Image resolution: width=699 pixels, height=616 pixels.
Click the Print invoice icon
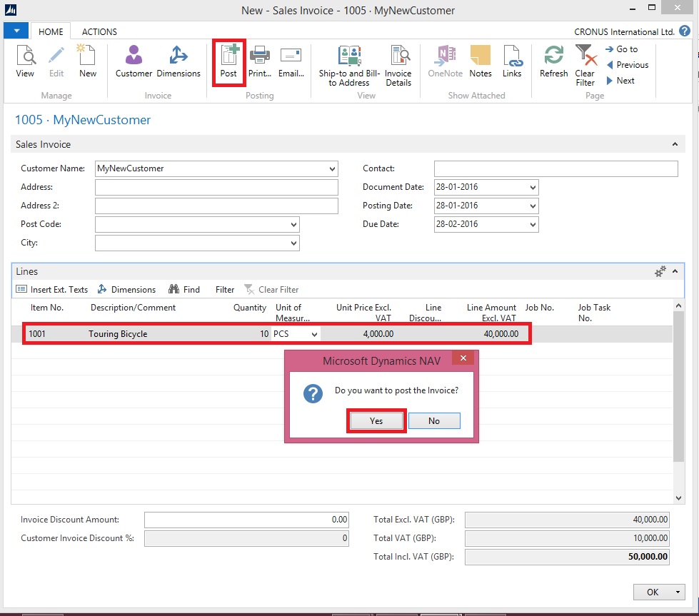point(258,62)
